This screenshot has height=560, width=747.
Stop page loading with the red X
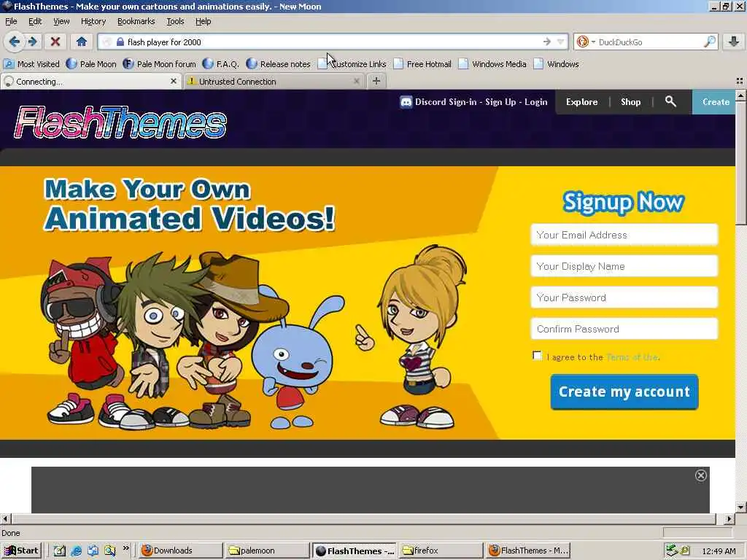coord(55,42)
